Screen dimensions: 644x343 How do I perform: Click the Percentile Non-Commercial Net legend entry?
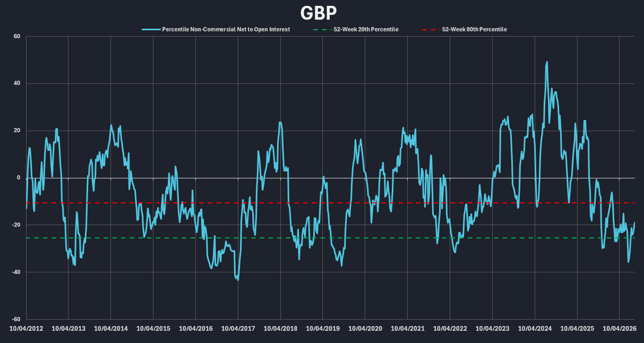pos(216,30)
